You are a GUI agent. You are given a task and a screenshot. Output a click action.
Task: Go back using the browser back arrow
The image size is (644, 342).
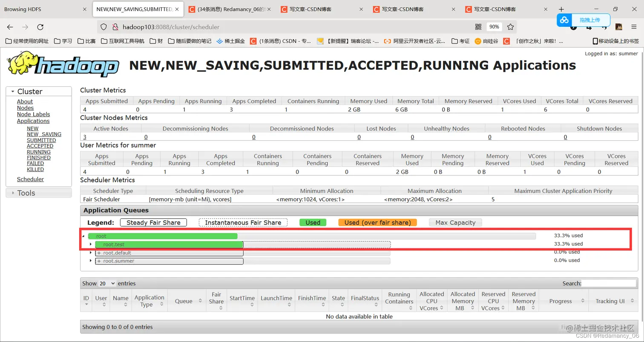10,27
